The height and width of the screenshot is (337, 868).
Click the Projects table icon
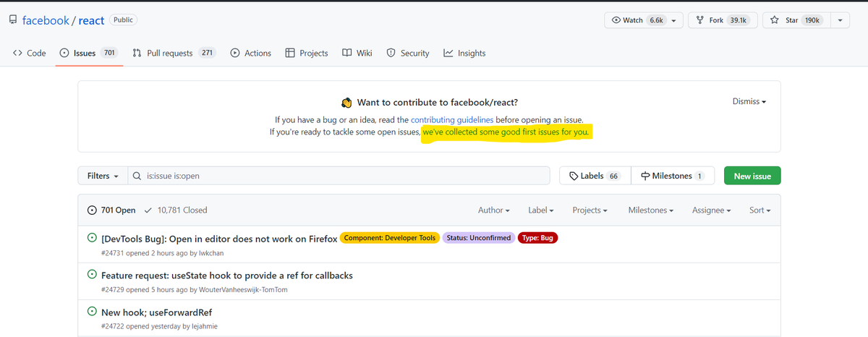coord(290,53)
